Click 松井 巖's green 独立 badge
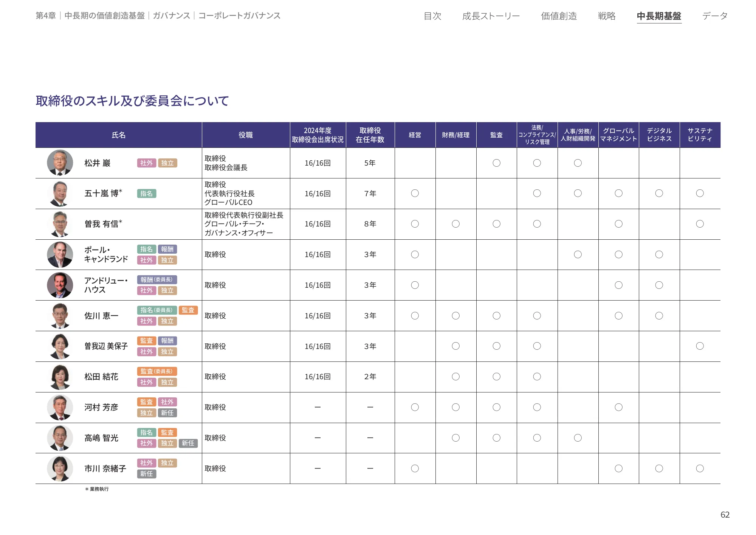This screenshot has width=756, height=535. click(167, 163)
